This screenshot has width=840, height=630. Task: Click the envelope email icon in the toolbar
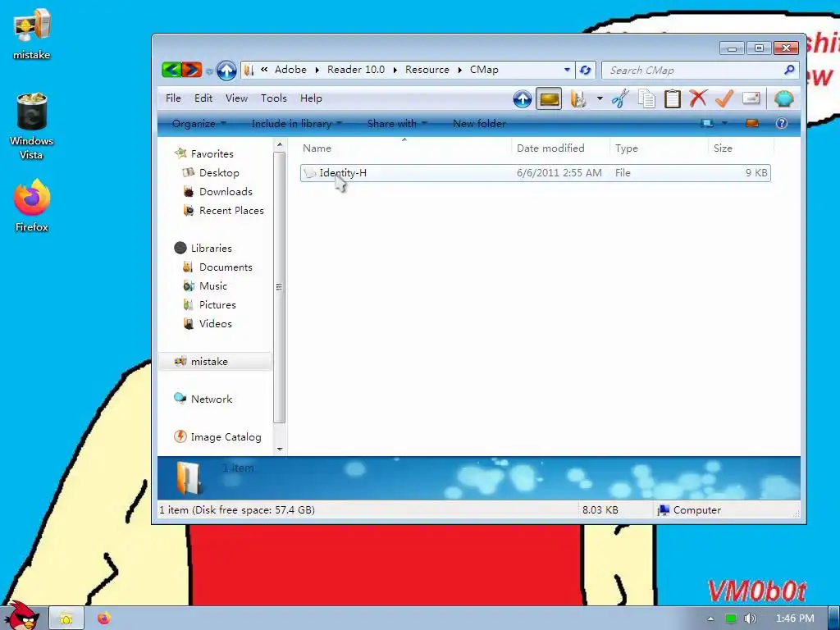[x=751, y=98]
